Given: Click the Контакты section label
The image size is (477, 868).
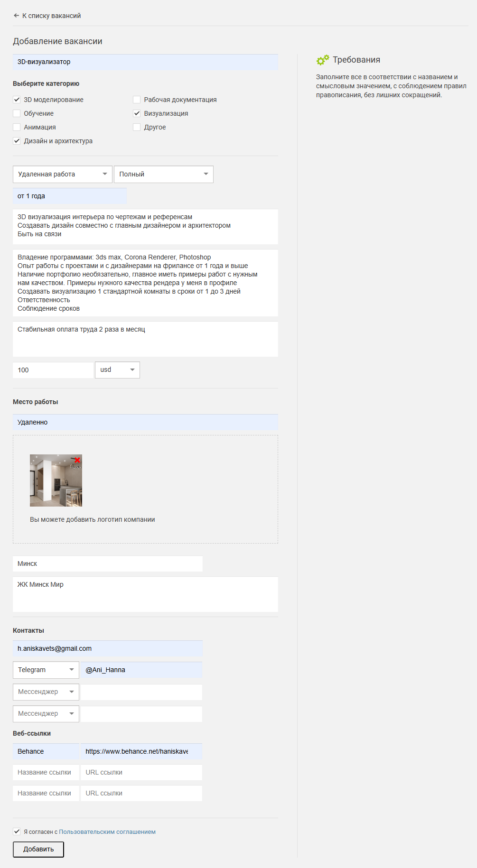Looking at the screenshot, I should pyautogui.click(x=28, y=630).
